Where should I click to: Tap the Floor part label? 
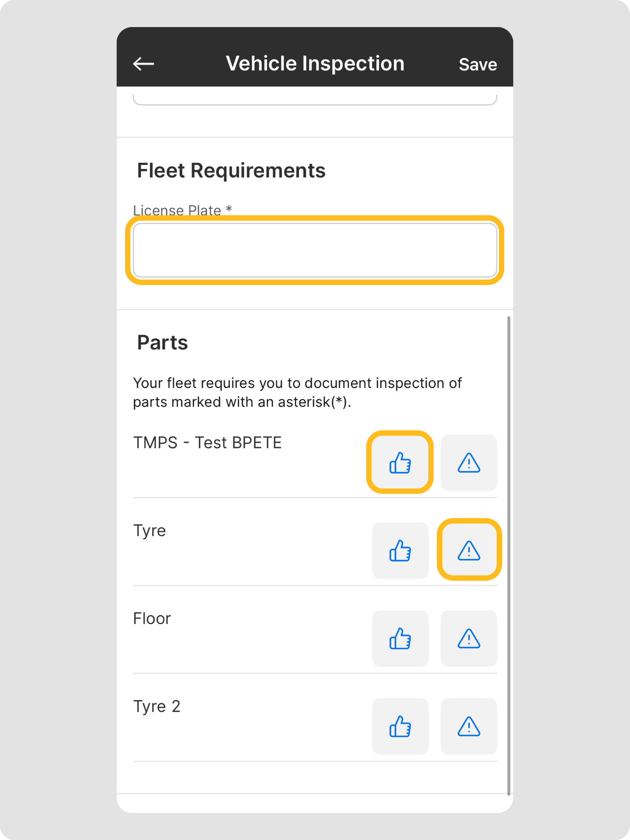(x=152, y=619)
